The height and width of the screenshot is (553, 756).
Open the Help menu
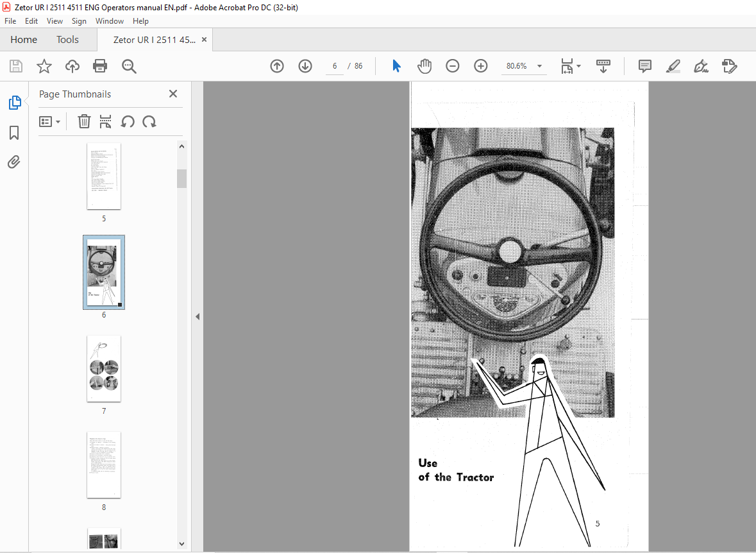click(140, 21)
